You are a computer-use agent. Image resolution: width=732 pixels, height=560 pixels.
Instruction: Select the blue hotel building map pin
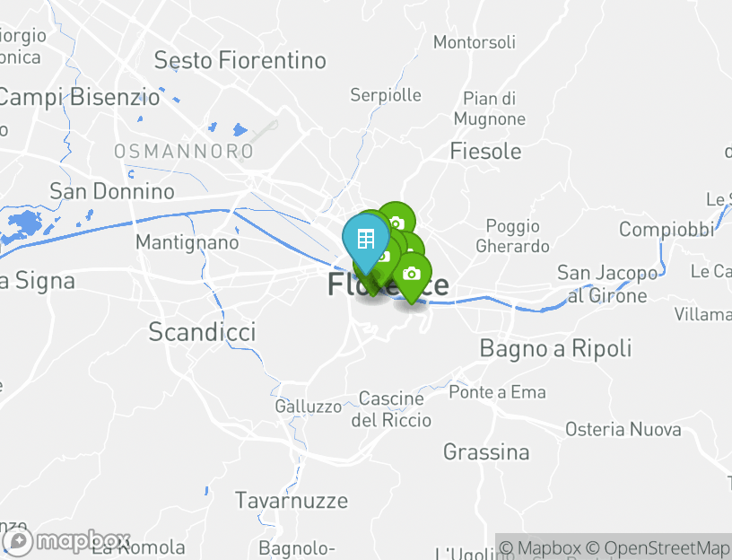[x=366, y=240]
